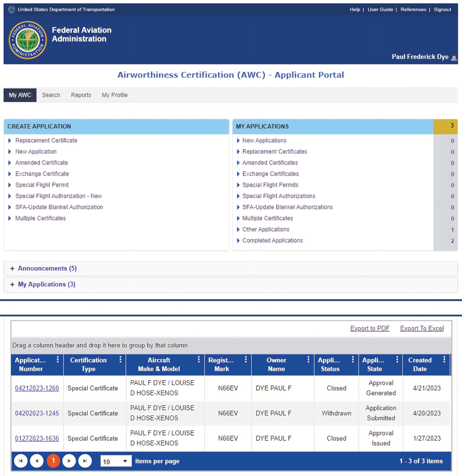Click the Paul Frederick Dye user name

pyautogui.click(x=420, y=57)
